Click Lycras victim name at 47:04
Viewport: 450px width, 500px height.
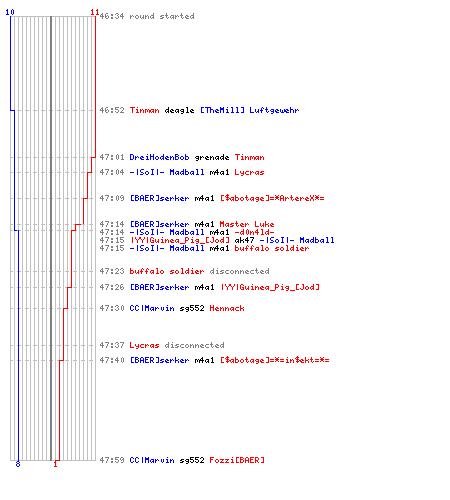[249, 172]
